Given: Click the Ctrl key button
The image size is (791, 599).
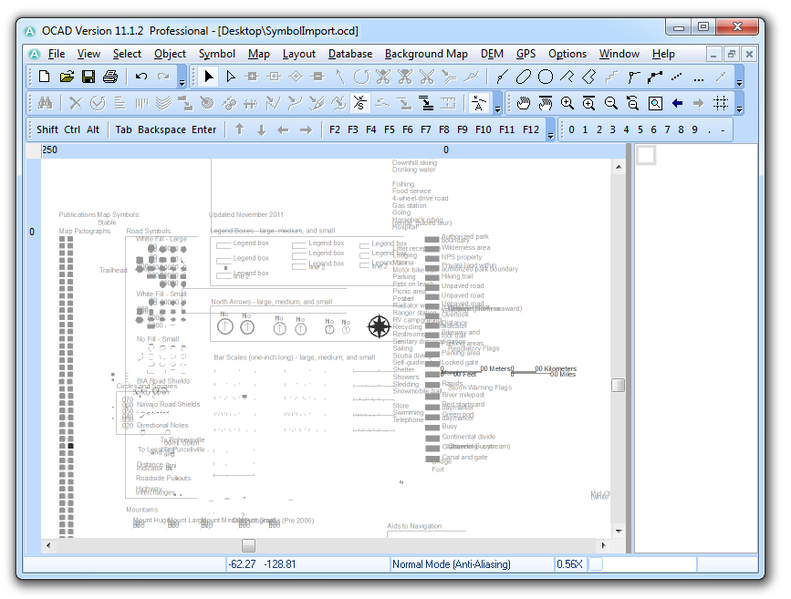Looking at the screenshot, I should tap(72, 130).
